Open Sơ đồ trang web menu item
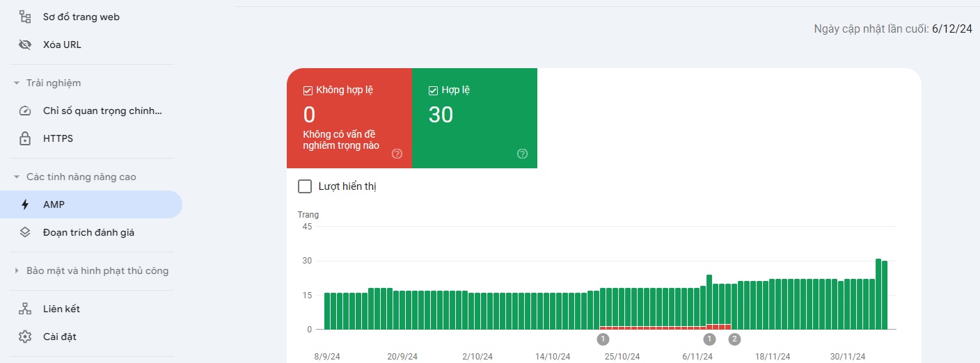Screen dimensions: 980x363 click(x=91, y=17)
